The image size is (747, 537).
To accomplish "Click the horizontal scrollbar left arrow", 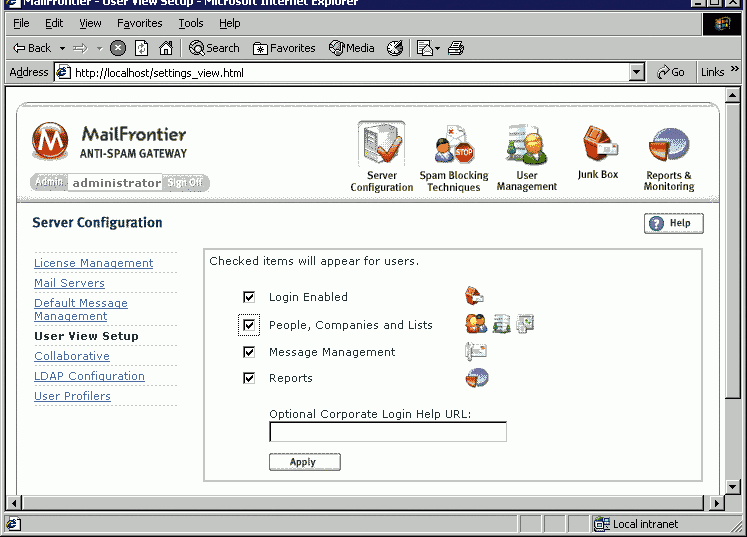I will point(14,503).
